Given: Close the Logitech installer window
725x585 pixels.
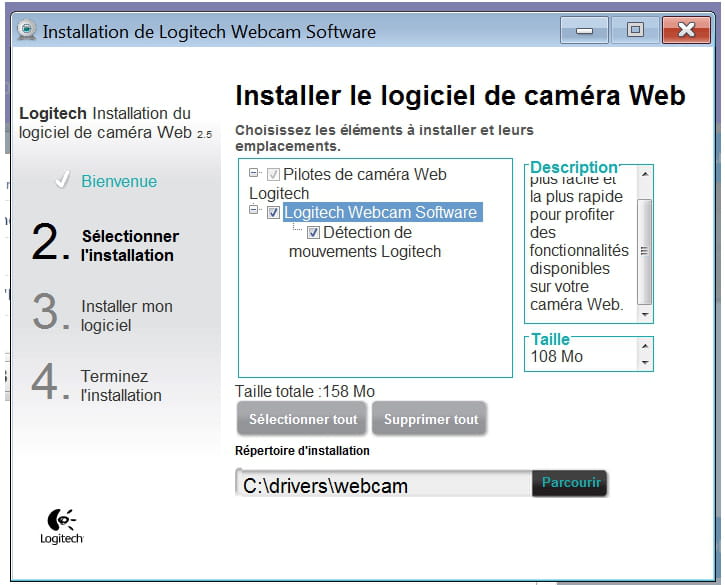Looking at the screenshot, I should click(x=686, y=30).
